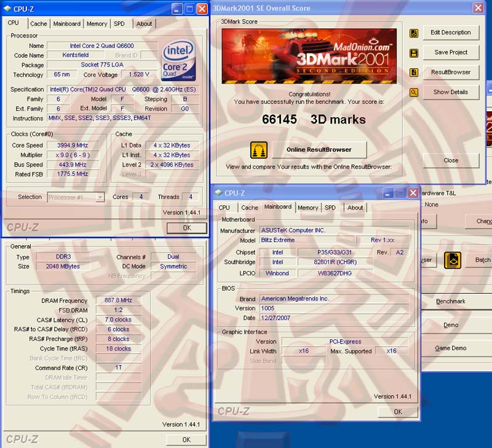Click the Bus Speed value 443.9 MHz
492x448 pixels.
tap(73, 165)
